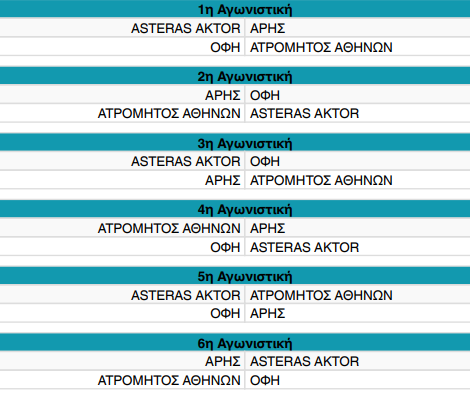Image resolution: width=470 pixels, height=410 pixels.
Task: Click ΑΤΡΟΜΗΤΟΣ ΑΘΗΝΩΝ away in matchday 3
Action: (x=321, y=180)
